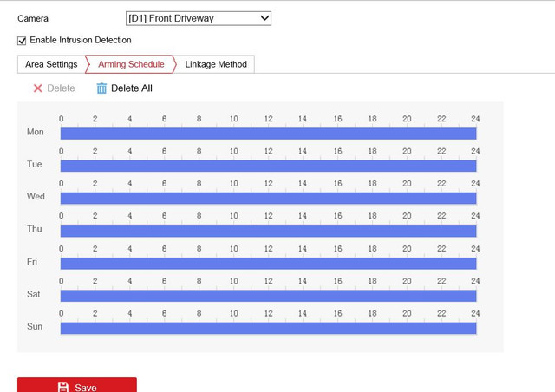Screen dimensions: 555x392
Task: Click the Sun day label
Action: [35, 327]
